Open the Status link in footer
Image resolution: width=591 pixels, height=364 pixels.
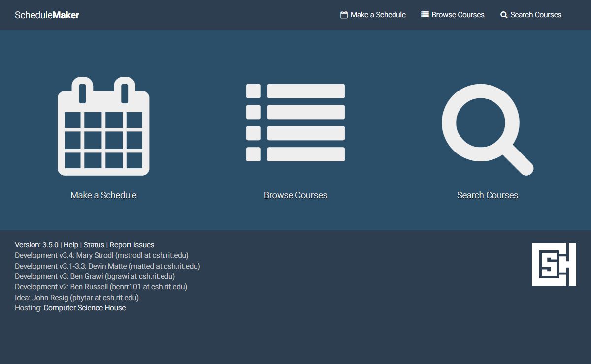tap(94, 245)
